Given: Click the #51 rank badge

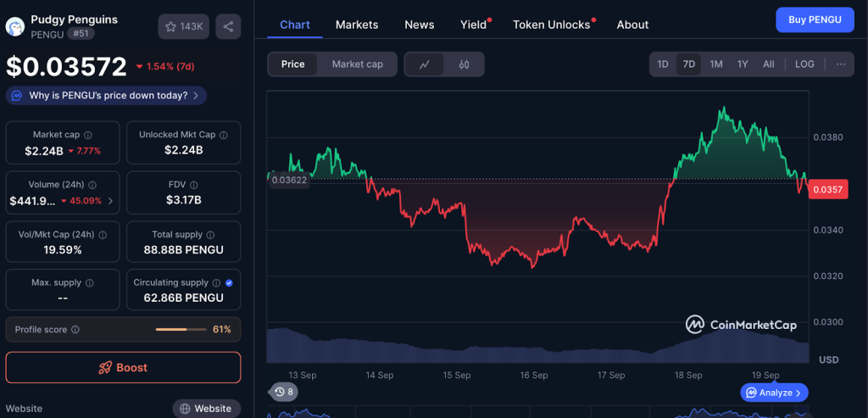Looking at the screenshot, I should tap(81, 34).
